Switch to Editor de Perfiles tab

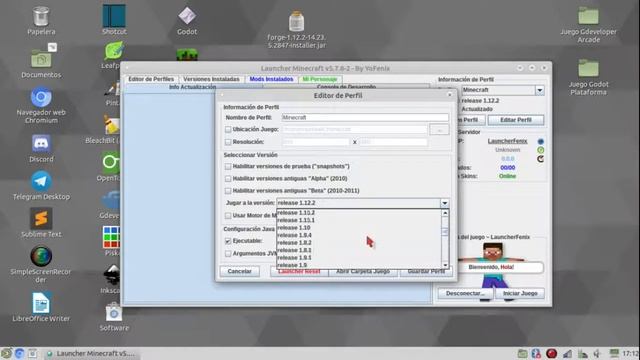[151, 79]
